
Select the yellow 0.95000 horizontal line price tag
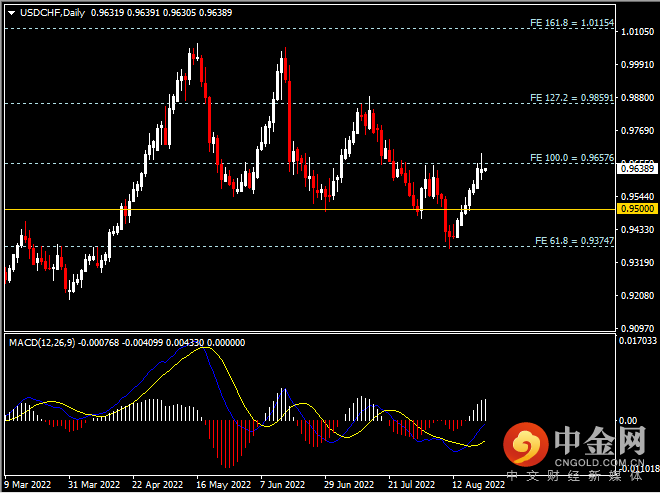(637, 209)
